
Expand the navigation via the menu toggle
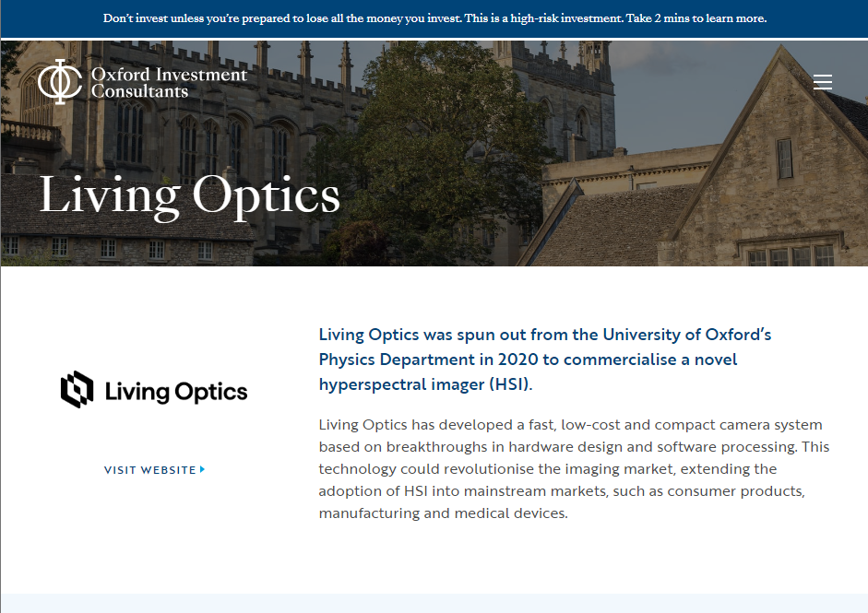[x=822, y=81]
